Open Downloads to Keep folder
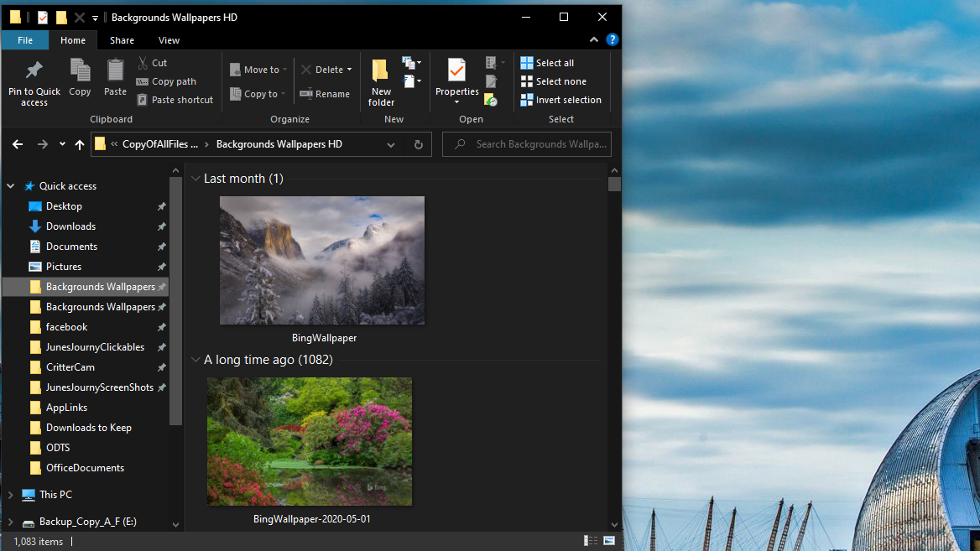 (x=88, y=428)
